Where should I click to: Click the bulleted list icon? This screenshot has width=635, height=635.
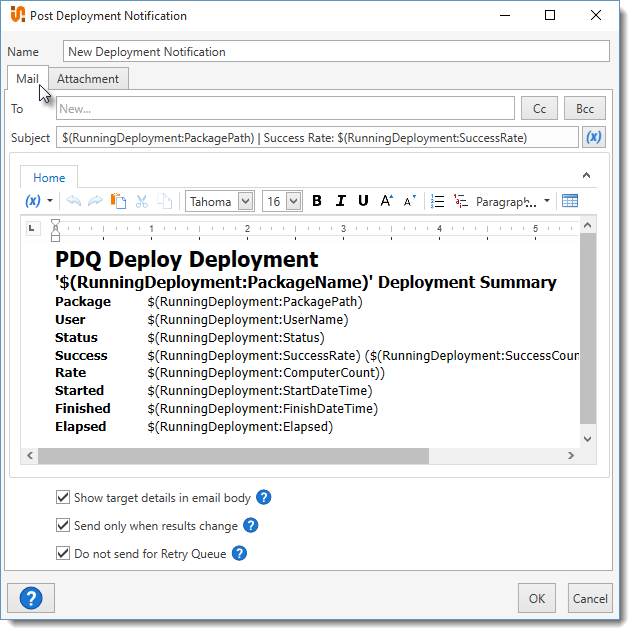437,201
